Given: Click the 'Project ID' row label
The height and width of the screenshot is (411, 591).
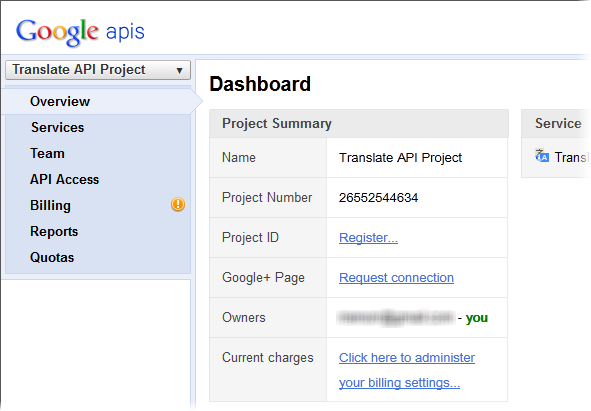Looking at the screenshot, I should [x=250, y=238].
